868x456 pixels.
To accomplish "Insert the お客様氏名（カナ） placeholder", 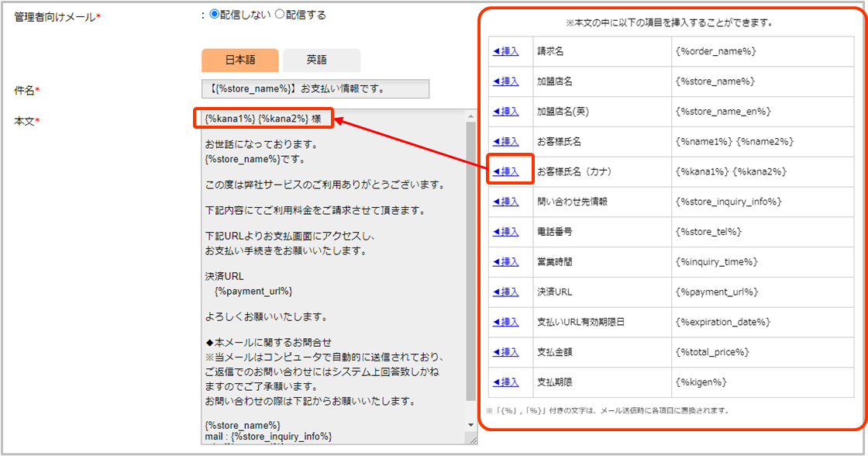I will (505, 171).
